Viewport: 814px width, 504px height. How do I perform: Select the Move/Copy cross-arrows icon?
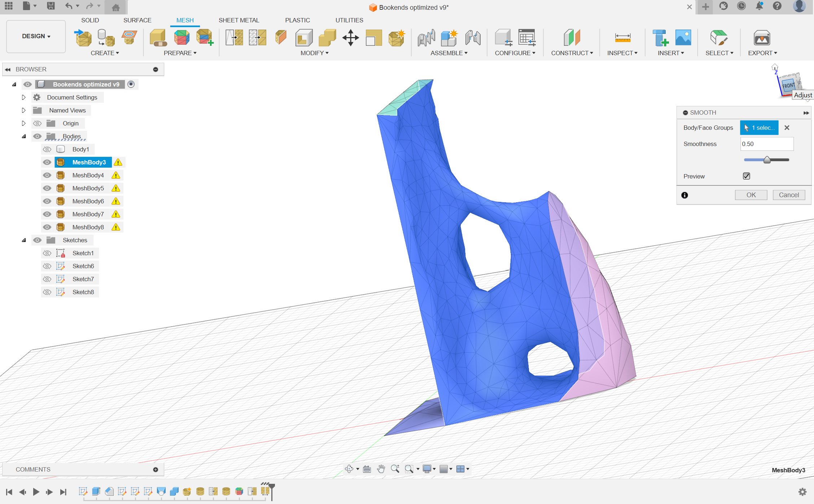point(350,38)
